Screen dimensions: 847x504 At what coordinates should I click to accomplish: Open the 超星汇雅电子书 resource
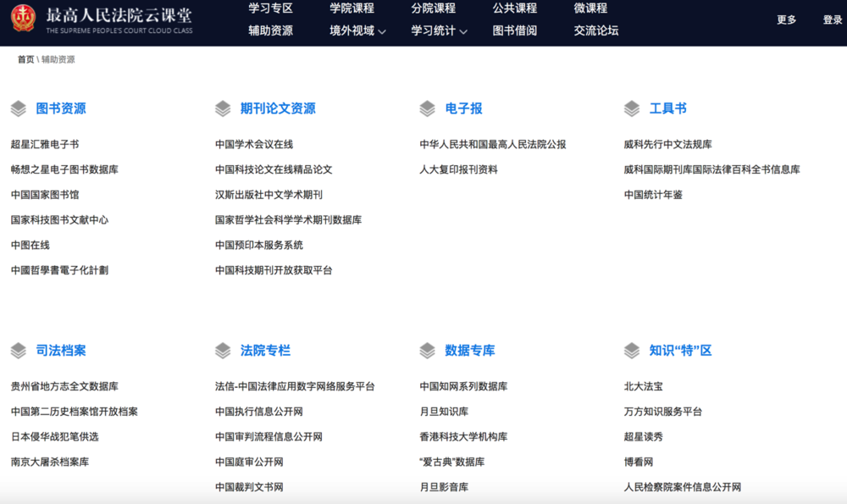click(x=45, y=144)
